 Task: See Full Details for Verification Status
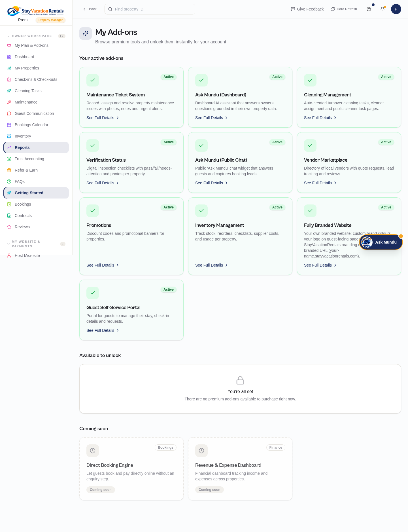pos(103,183)
